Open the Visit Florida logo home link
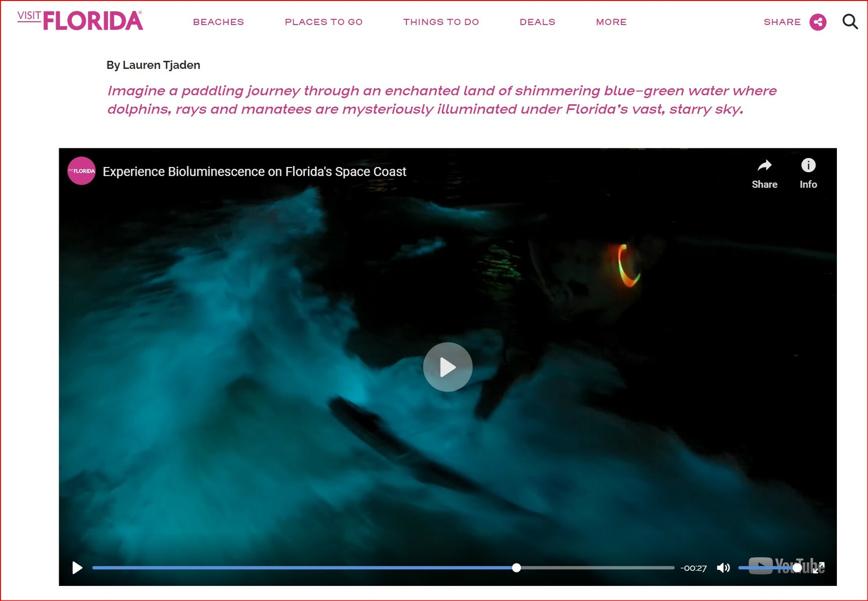Viewport: 868px width, 601px height. [x=80, y=21]
